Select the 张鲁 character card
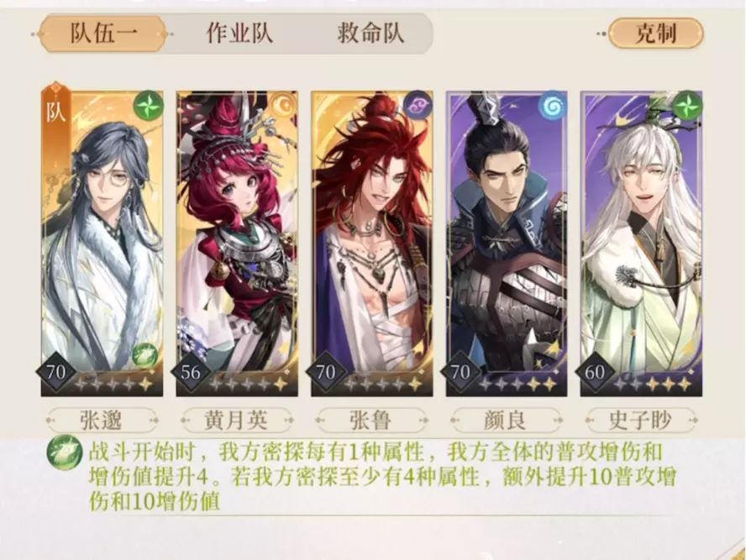Viewport: 746px width, 560px height. coord(372,243)
